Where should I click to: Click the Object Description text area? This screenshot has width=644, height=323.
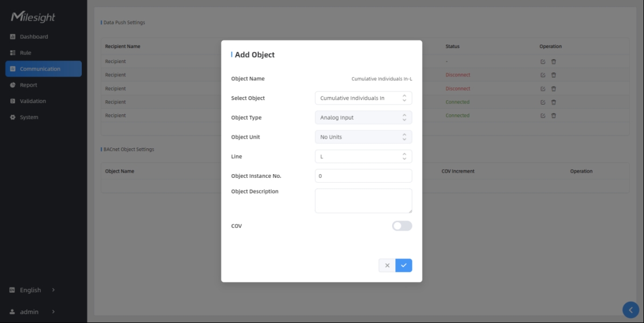coord(363,201)
